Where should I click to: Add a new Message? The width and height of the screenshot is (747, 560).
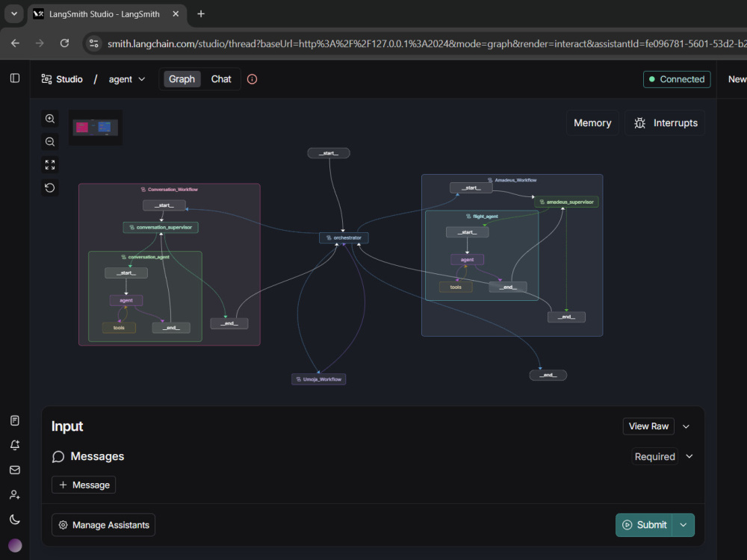84,485
